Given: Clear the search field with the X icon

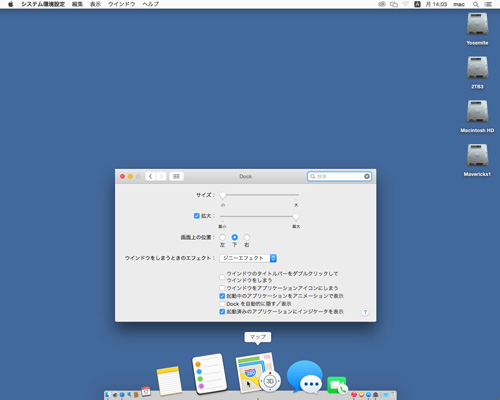Looking at the screenshot, I should point(367,176).
